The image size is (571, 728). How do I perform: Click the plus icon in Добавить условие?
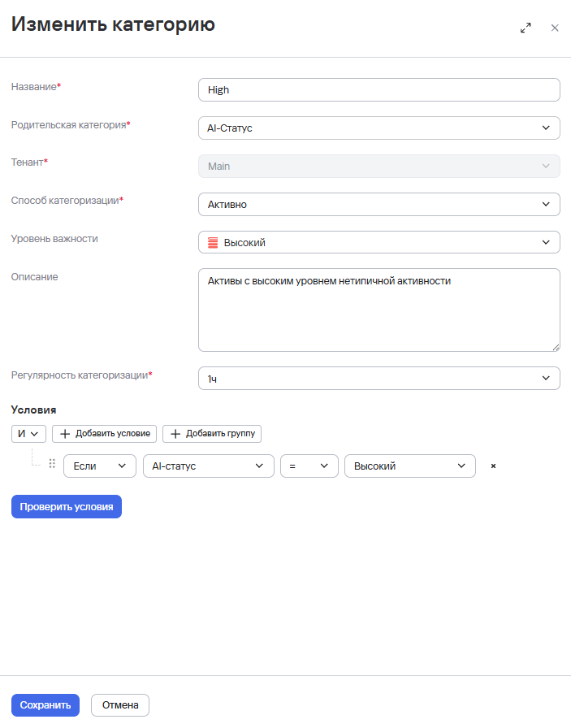coord(65,434)
